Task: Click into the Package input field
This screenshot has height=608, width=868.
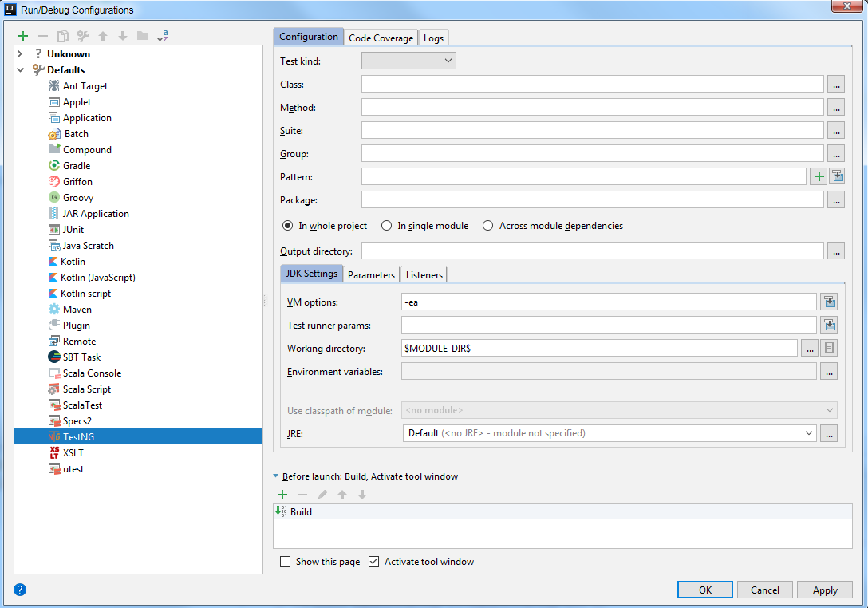Action: pos(592,200)
